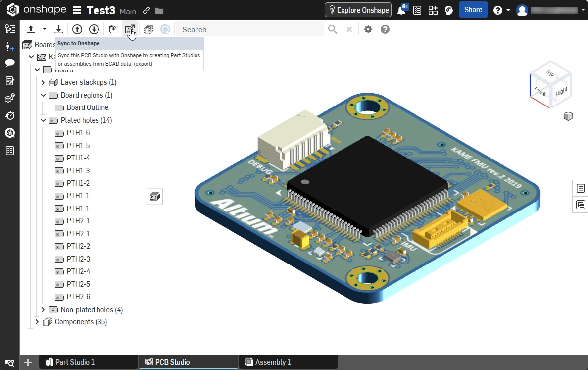Open the Learning Center icon beside Share
The width and height of the screenshot is (588, 370).
click(449, 10)
